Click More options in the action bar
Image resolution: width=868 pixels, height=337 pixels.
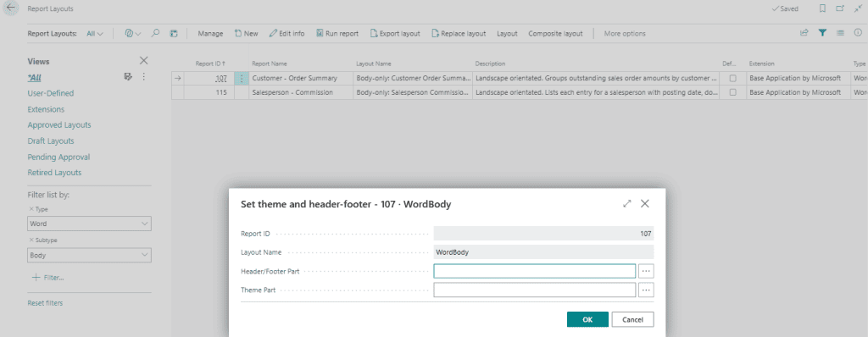click(625, 33)
